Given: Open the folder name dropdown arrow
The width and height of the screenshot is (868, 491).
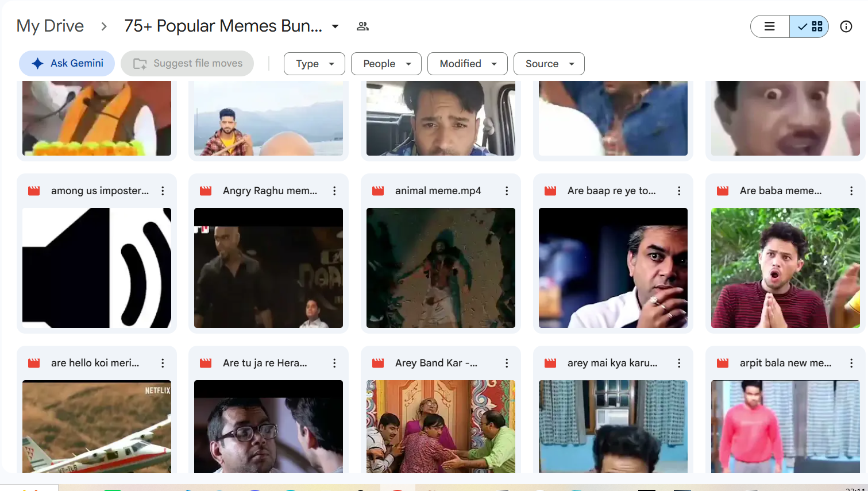Looking at the screenshot, I should pyautogui.click(x=335, y=26).
